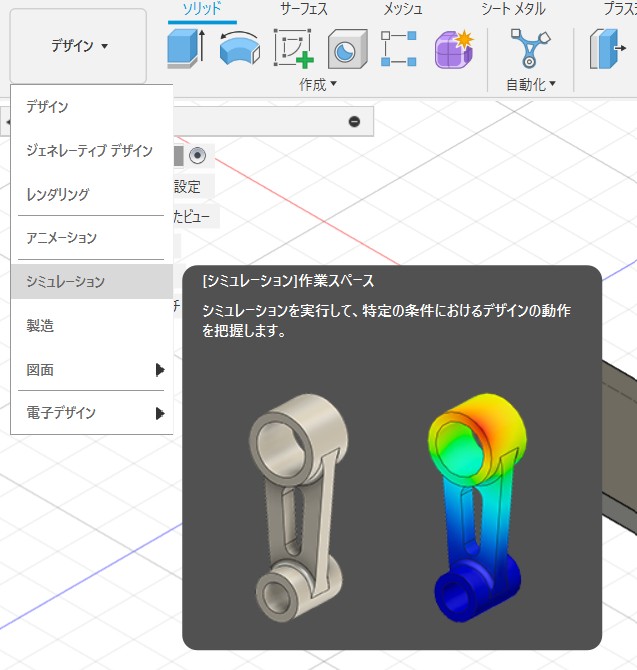
Task: Click the Create Form purple icon
Action: (454, 49)
